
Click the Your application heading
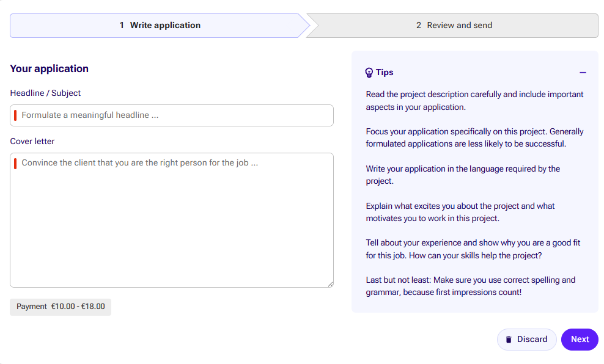[x=50, y=68]
